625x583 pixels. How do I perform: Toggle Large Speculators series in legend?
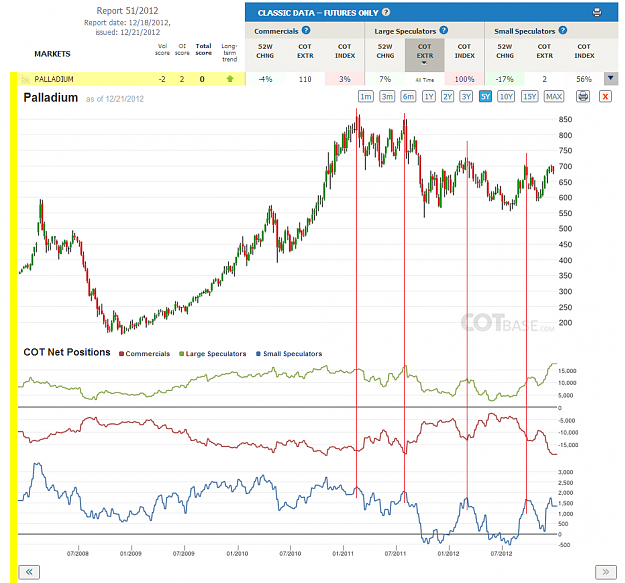pyautogui.click(x=212, y=353)
